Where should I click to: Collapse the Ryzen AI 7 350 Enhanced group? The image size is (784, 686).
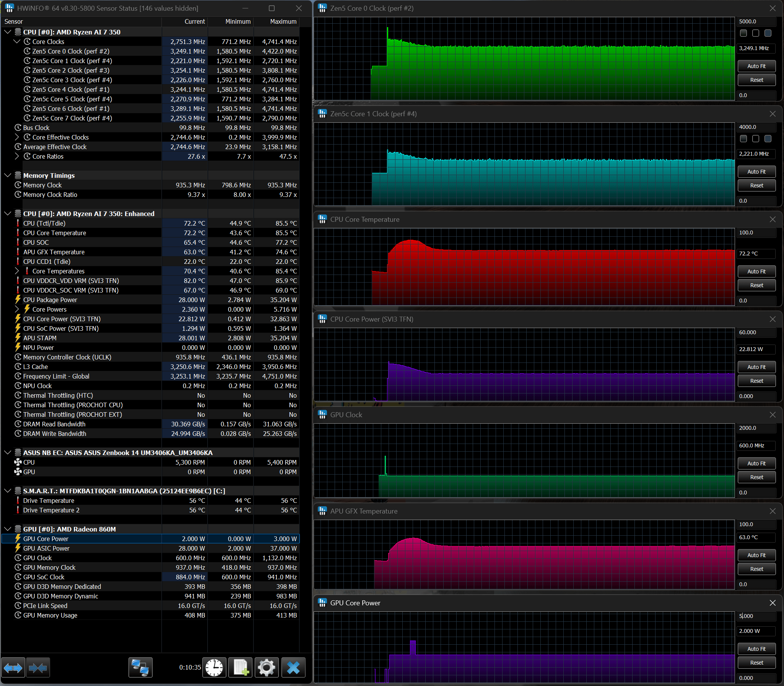tap(8, 214)
